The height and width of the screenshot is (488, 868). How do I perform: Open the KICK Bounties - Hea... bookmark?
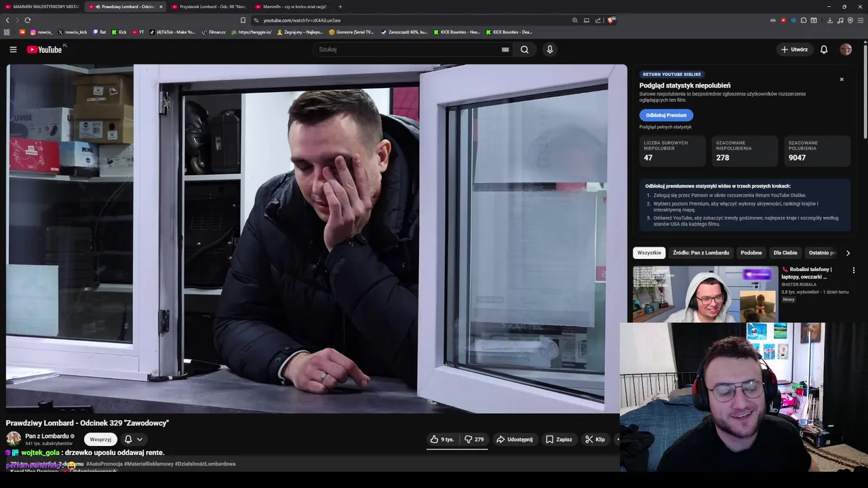point(456,32)
